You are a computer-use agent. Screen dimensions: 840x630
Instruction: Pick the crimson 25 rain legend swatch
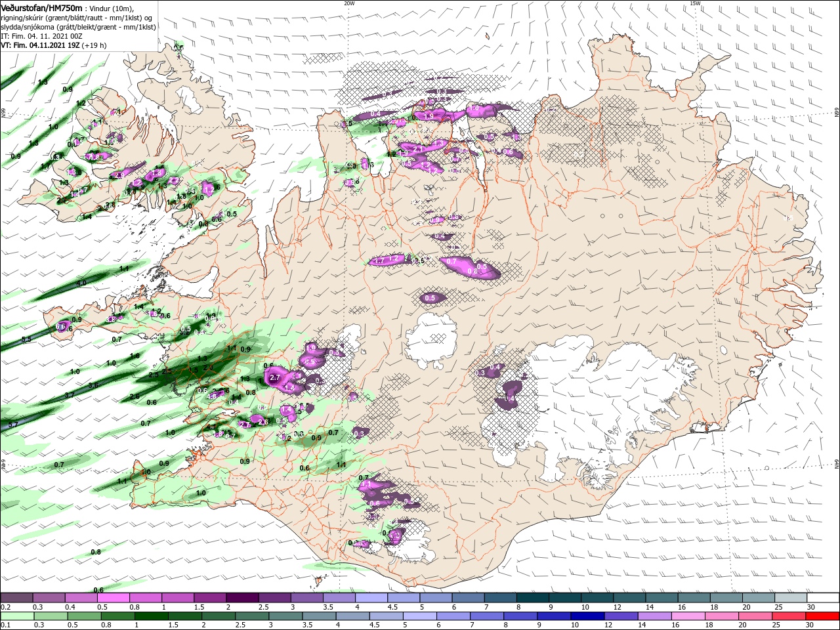(x=789, y=616)
